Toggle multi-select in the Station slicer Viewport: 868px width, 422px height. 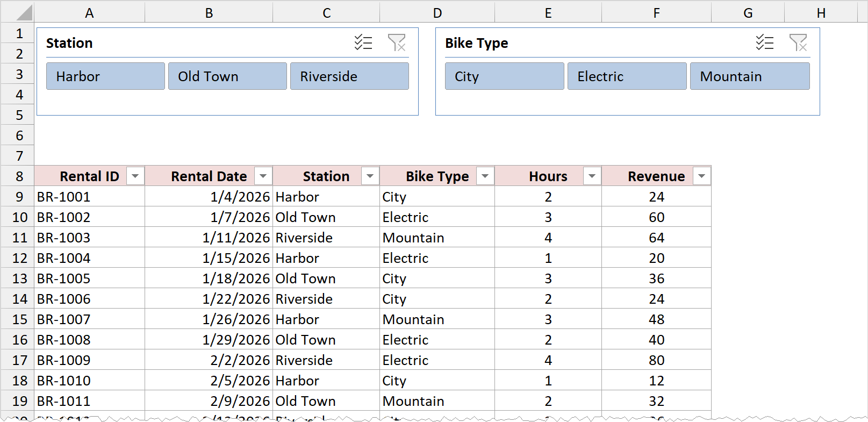(363, 42)
